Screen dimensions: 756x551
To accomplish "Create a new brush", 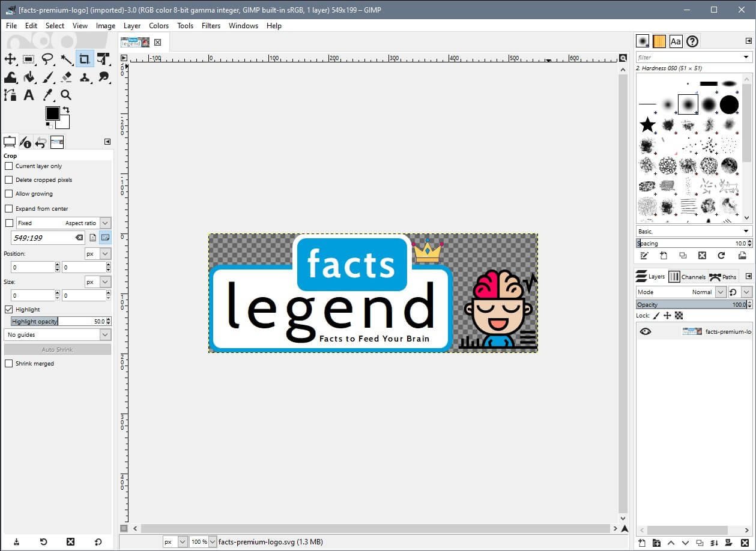I will pos(664,255).
